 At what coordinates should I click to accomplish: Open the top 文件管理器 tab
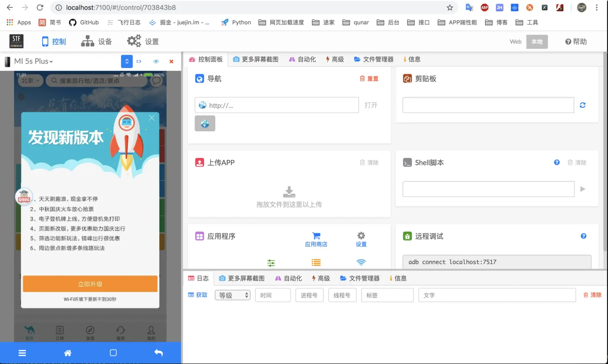coord(374,59)
